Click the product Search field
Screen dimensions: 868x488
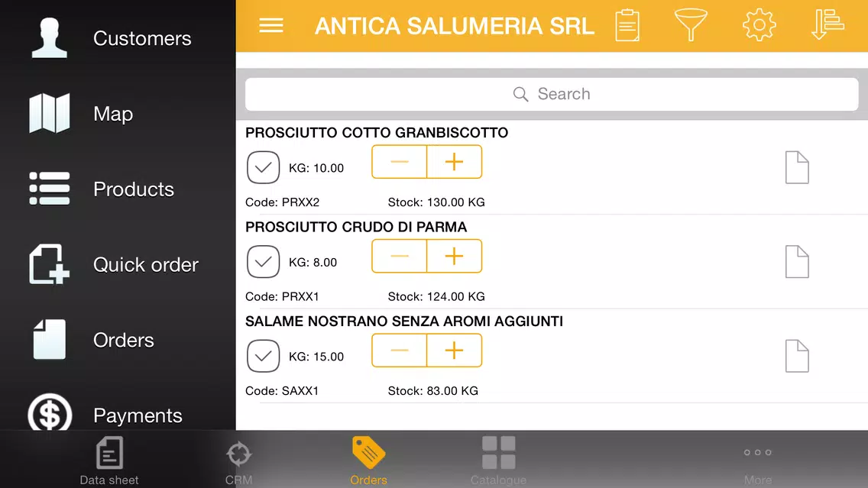pos(552,94)
